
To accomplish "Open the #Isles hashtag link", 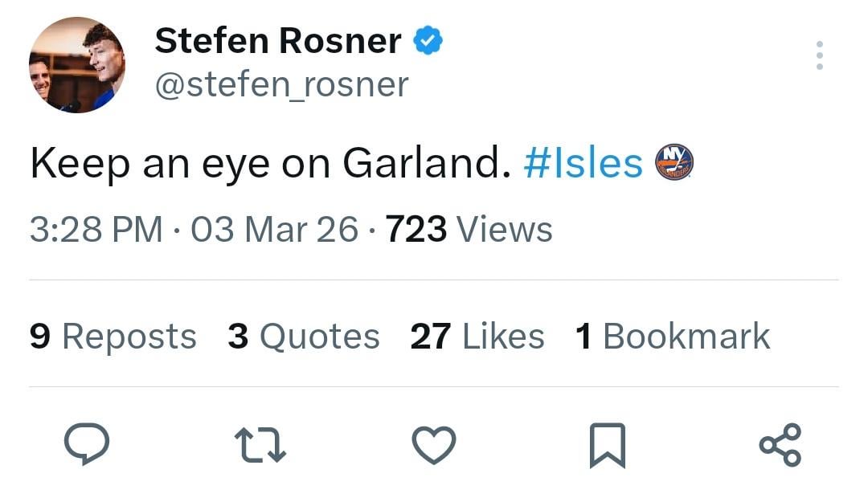I will pos(583,163).
